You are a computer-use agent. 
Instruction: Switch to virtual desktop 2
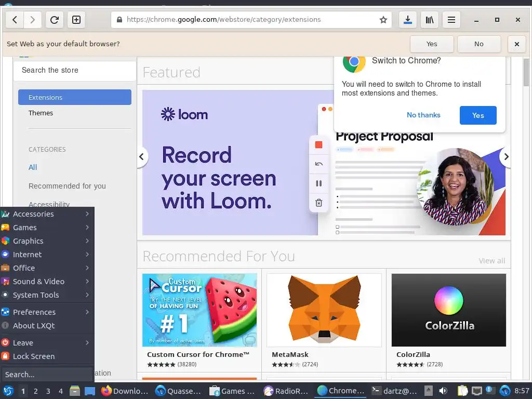coord(36,391)
